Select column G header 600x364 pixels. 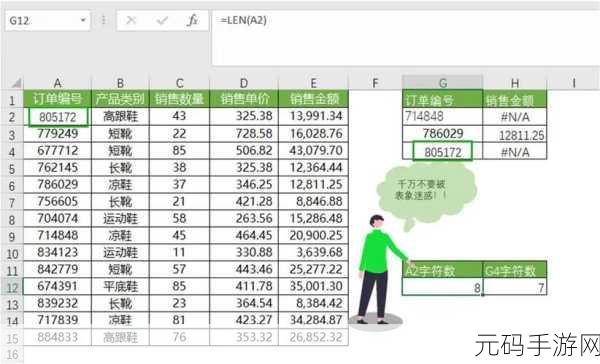[x=442, y=83]
